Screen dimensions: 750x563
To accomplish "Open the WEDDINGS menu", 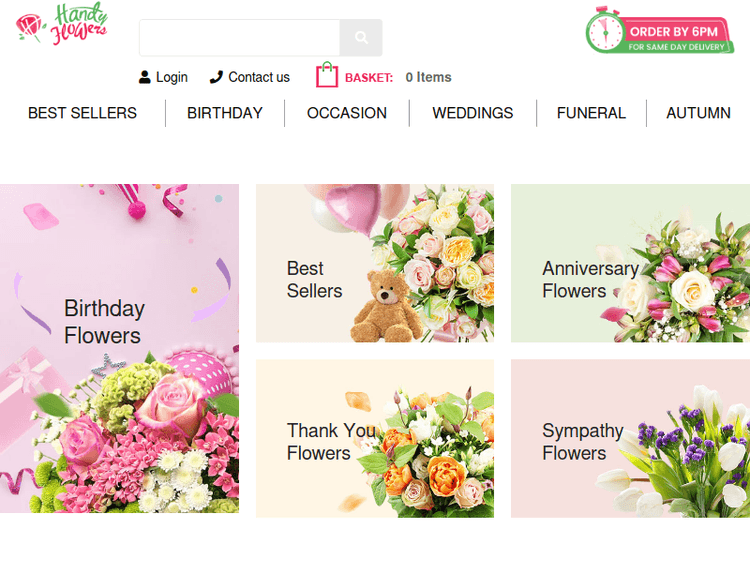I will point(473,113).
